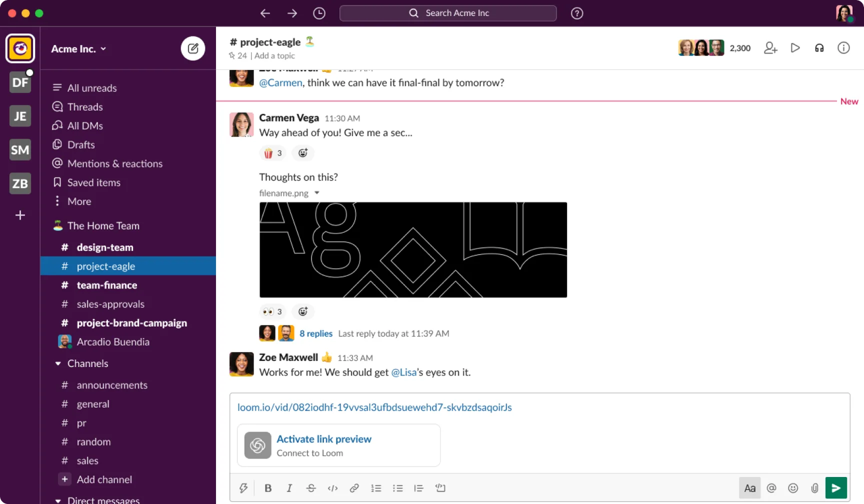Toggle the popcorn reaction with 3

273,153
